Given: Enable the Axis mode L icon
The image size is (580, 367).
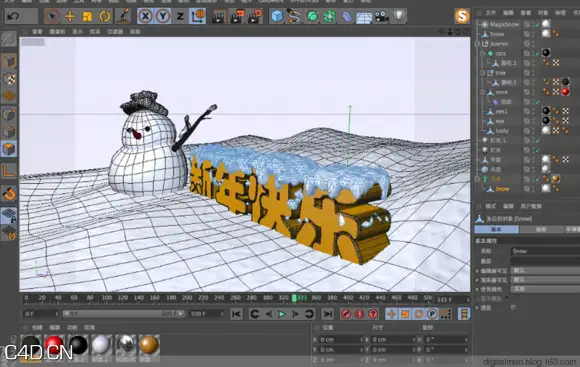Looking at the screenshot, I should coord(9,171).
